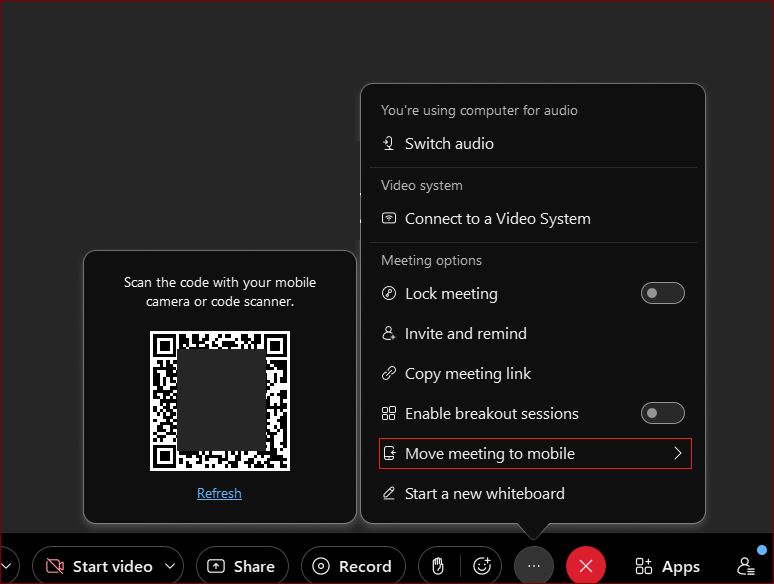This screenshot has width=774, height=584.
Task: Click the Share button label
Action: tap(254, 566)
